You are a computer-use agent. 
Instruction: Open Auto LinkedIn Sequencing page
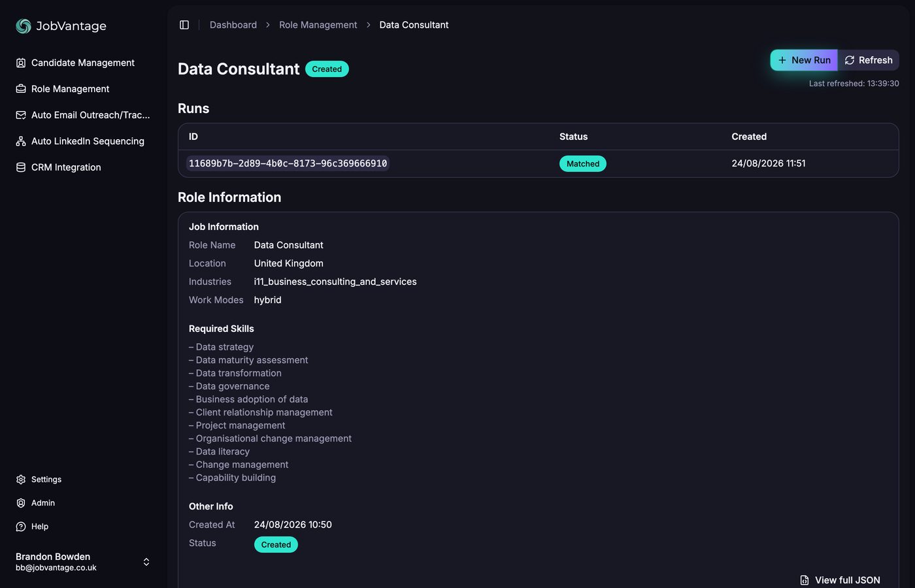click(84, 141)
